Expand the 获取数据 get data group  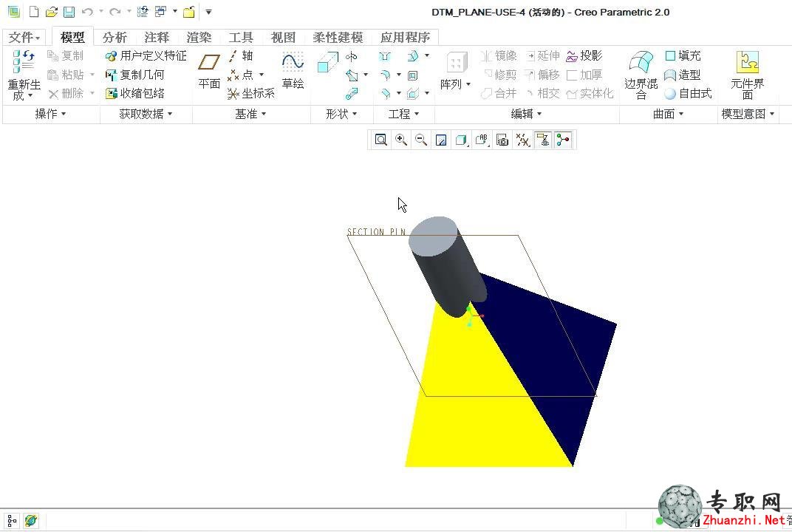coord(146,115)
